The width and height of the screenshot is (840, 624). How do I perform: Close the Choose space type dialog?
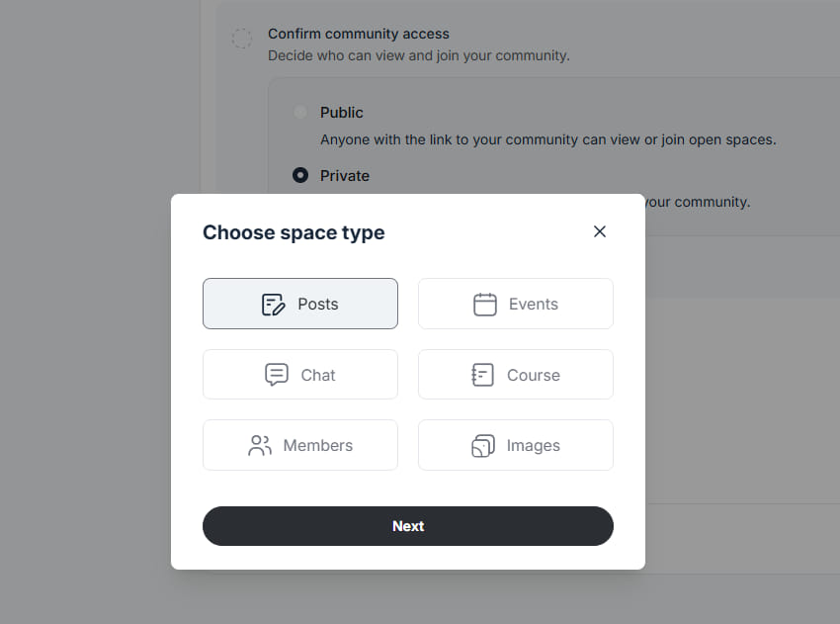click(600, 231)
